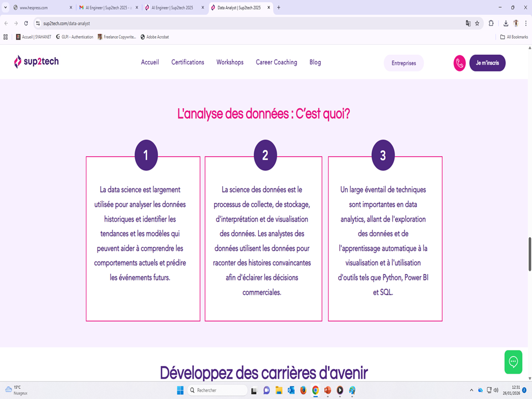Click the sup2tech logo
Screen dimensions: 532x399
pos(36,62)
